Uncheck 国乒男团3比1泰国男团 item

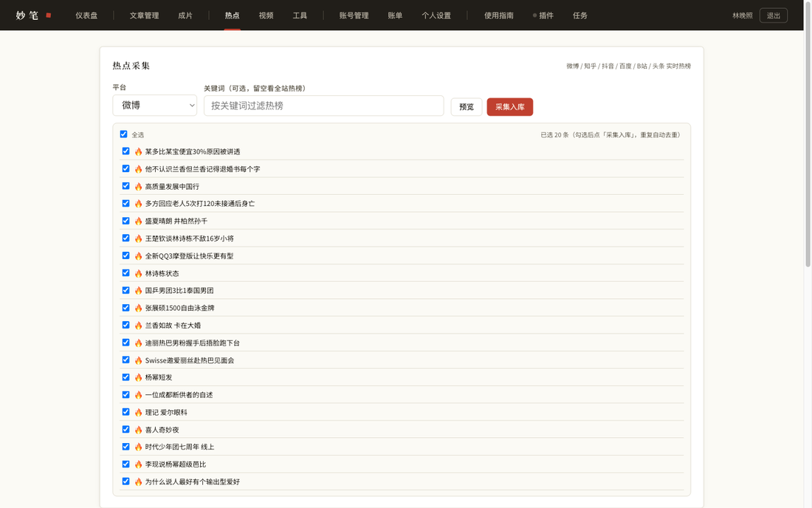125,290
